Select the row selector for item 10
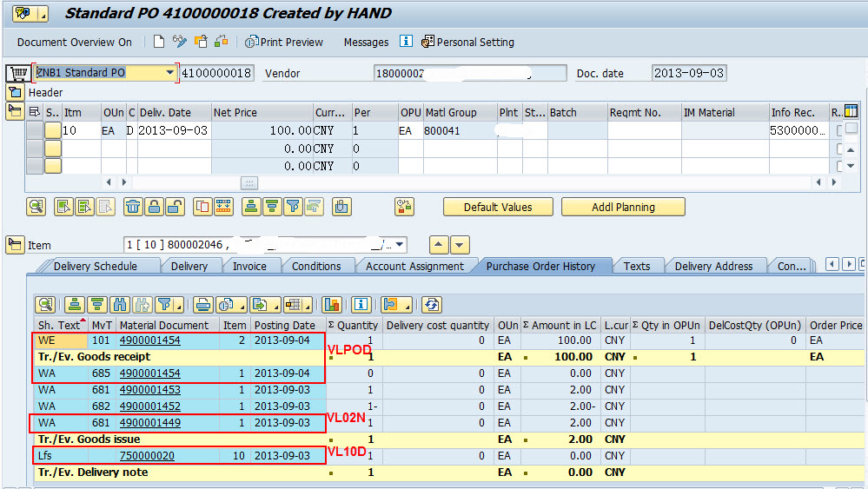 (x=35, y=130)
